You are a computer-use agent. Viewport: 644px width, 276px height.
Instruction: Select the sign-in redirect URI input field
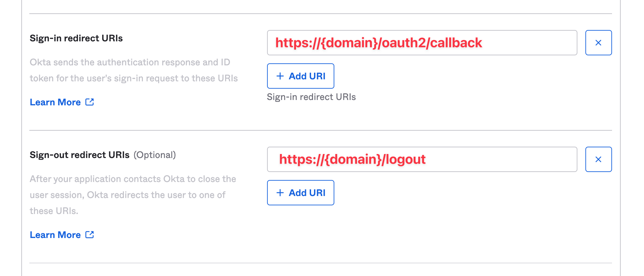click(422, 43)
